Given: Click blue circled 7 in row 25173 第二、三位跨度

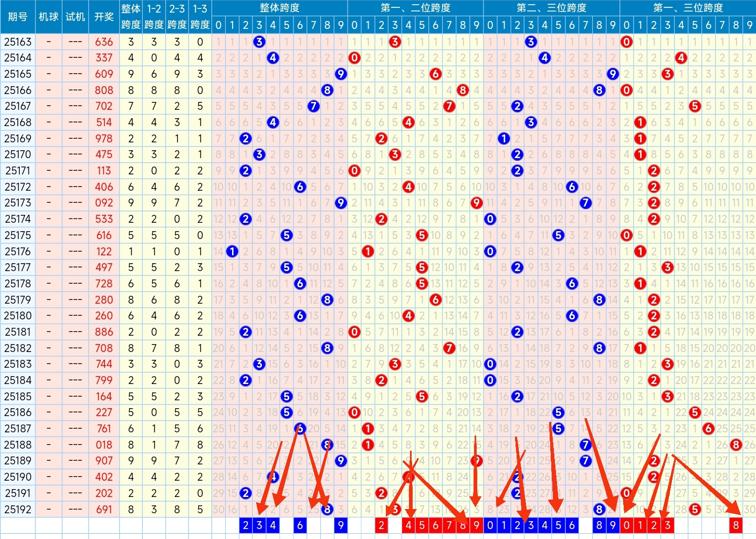Looking at the screenshot, I should [x=585, y=203].
